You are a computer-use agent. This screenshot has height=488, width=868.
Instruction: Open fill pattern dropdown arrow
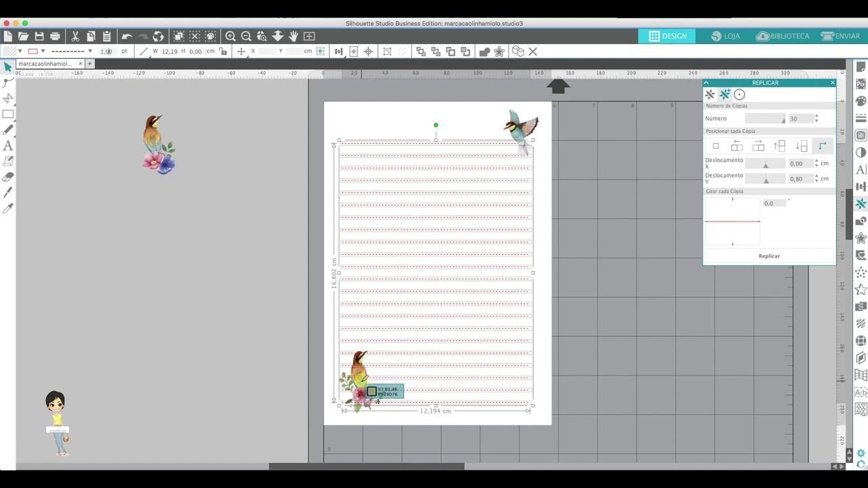tap(20, 52)
